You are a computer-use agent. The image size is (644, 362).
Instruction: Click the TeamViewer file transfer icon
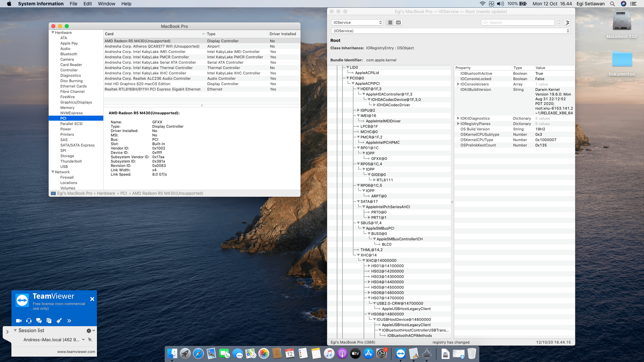49,321
